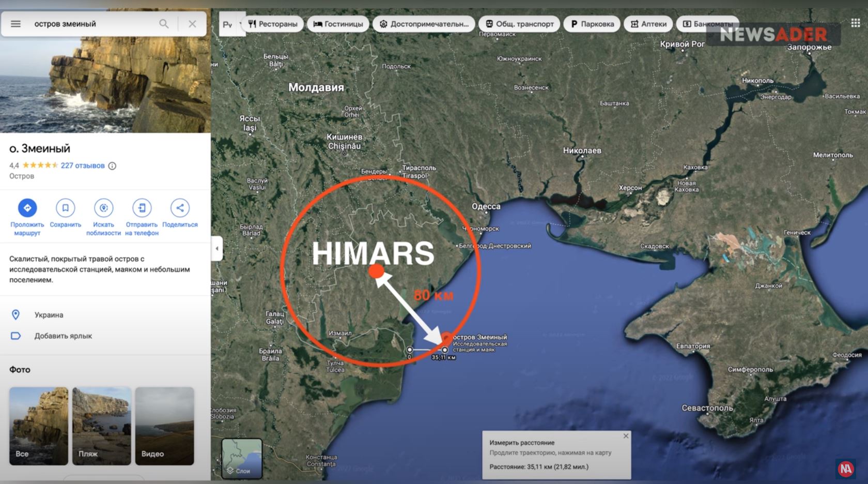Click the Молдавия country label
The height and width of the screenshot is (484, 868).
tap(316, 87)
